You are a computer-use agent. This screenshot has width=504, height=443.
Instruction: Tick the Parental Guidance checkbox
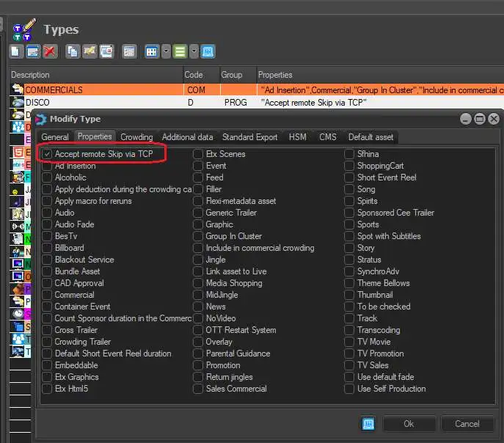point(198,354)
